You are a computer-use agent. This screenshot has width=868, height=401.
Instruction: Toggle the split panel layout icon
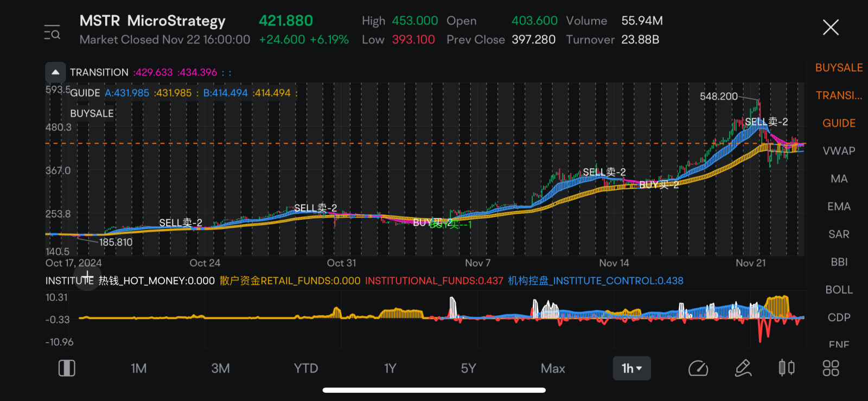point(67,368)
